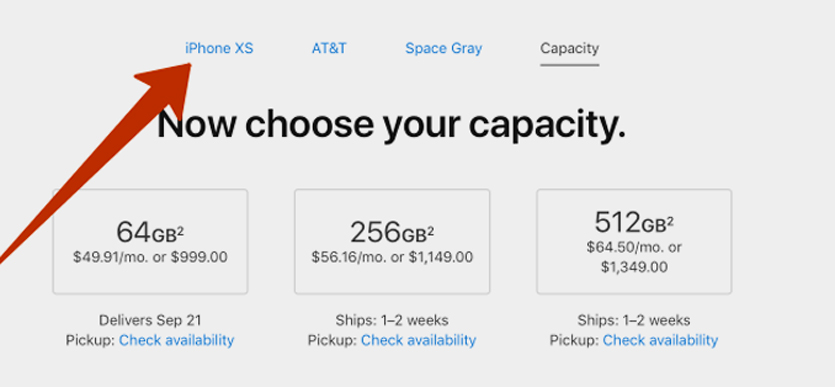Click the $56.16/mo. or $1,149.00 price text
835x387 pixels.
point(392,258)
